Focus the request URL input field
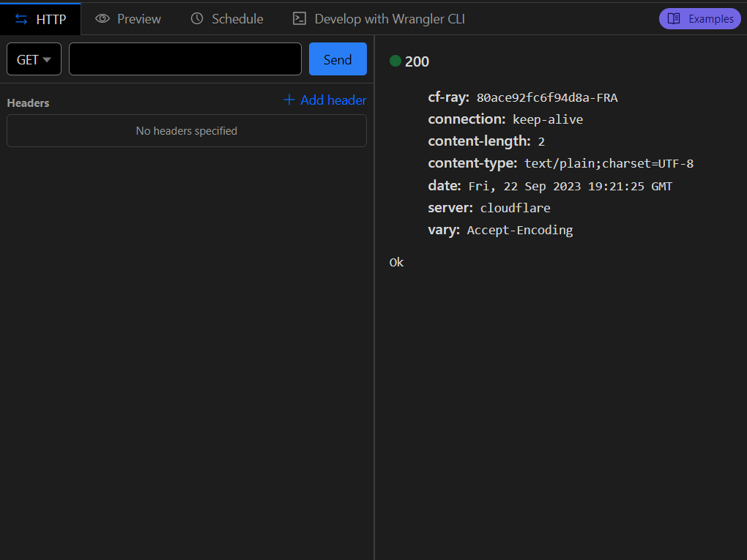The height and width of the screenshot is (560, 747). 185,59
